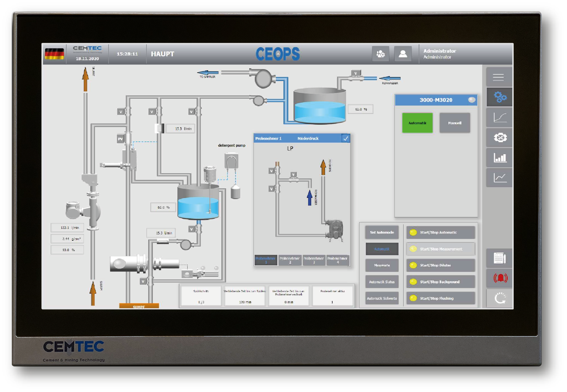
Task: Click the V valve below the mixing tank
Action: [x=192, y=229]
